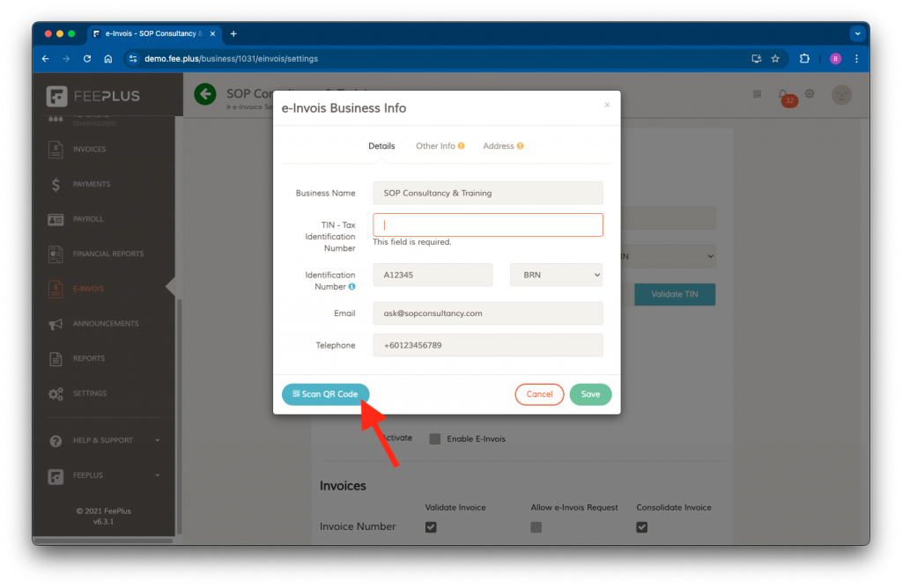
Task: Toggle Consolidate Invoice checkbox
Action: pos(642,527)
